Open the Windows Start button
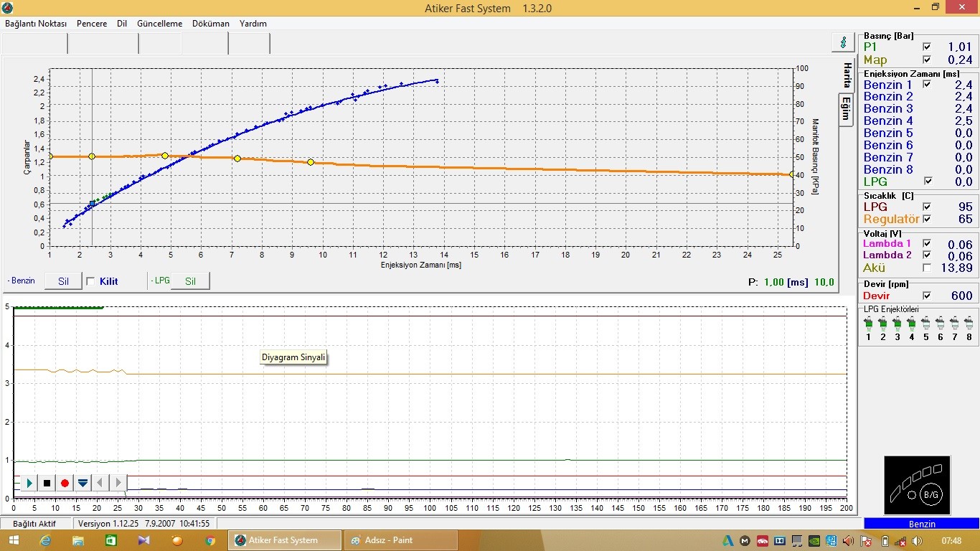Screen dimensions: 980x551 [x=14, y=540]
